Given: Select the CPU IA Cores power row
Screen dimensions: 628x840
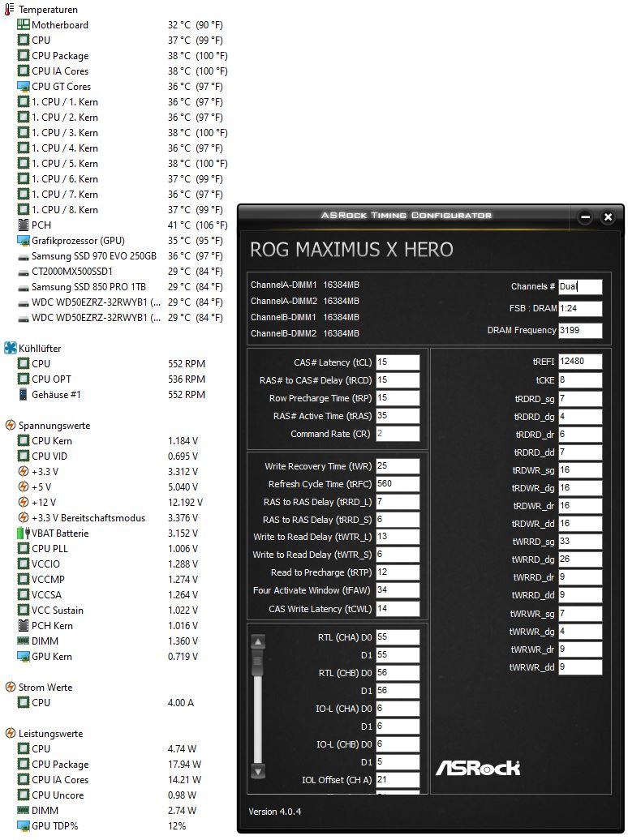Looking at the screenshot, I should coord(110,779).
